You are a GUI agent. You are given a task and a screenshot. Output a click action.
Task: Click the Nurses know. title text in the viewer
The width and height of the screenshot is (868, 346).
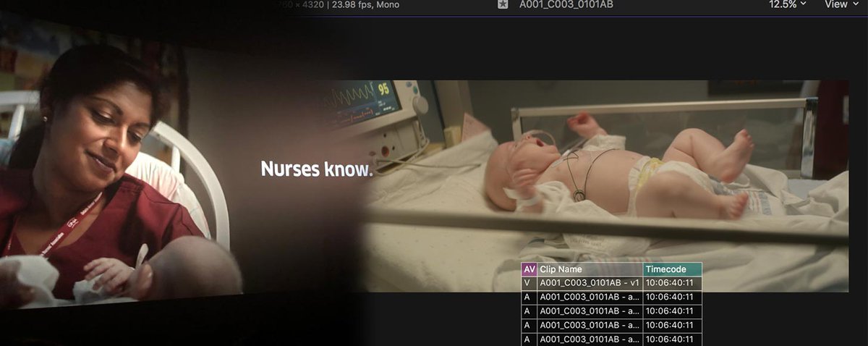point(316,169)
